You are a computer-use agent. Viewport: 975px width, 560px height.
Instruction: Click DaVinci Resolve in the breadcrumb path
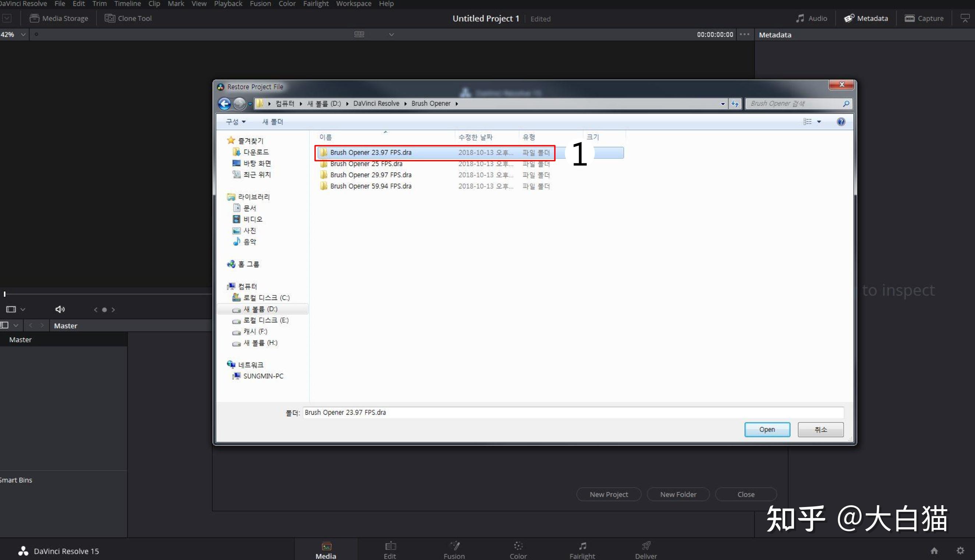click(x=376, y=103)
